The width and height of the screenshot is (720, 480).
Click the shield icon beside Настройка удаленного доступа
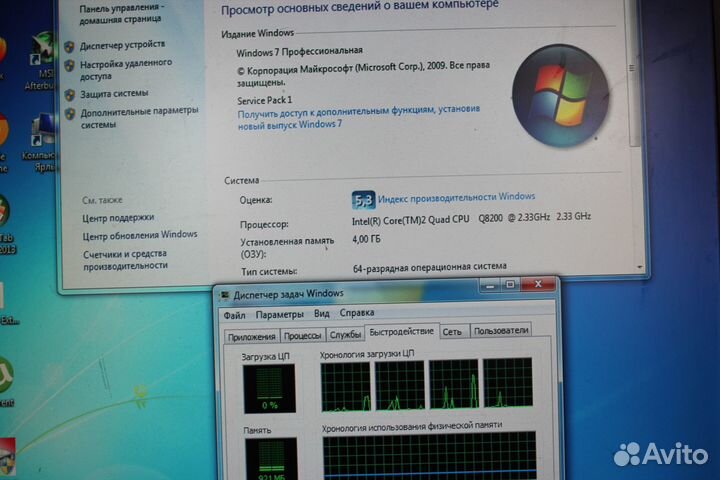[70, 66]
